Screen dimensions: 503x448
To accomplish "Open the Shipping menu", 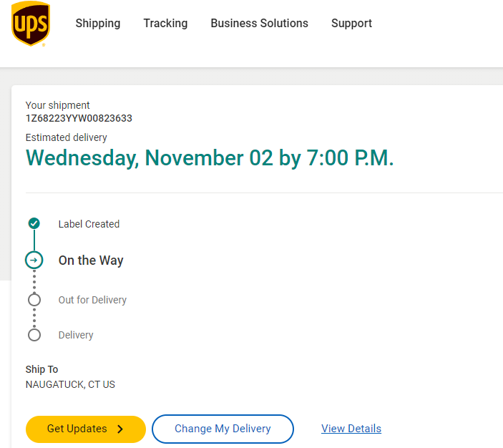I will click(x=98, y=24).
